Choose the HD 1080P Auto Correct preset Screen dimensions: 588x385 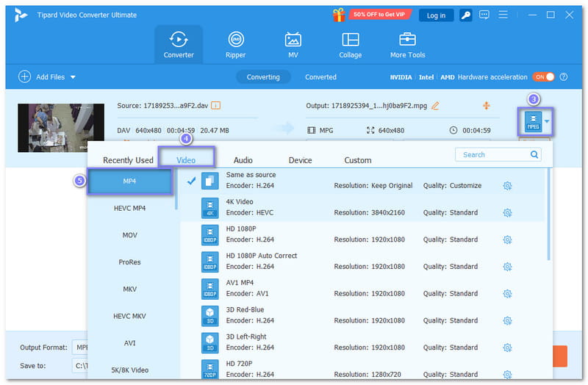coord(362,262)
